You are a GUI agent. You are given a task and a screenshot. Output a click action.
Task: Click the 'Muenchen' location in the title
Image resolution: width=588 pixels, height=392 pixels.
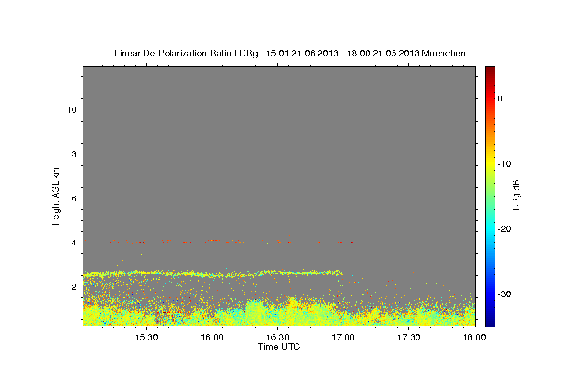443,53
